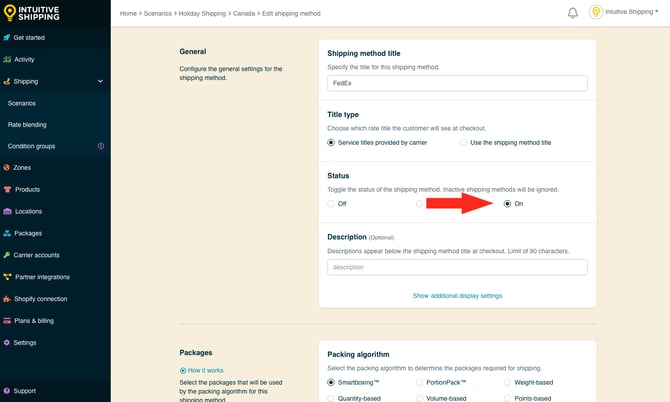670x402 pixels.
Task: Click the Zones globe icon
Action: tap(7, 168)
